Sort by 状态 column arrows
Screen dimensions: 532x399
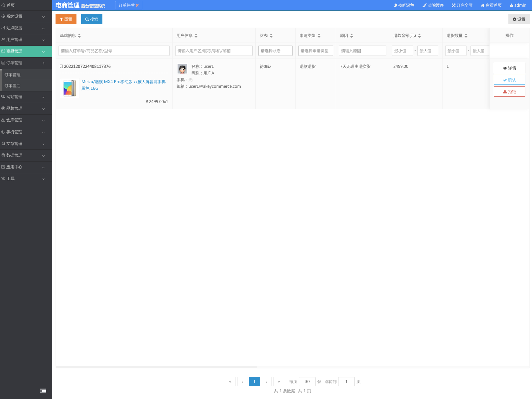coord(271,36)
